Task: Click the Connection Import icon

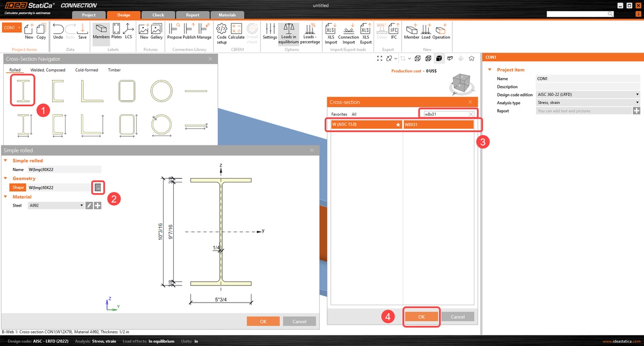Action: [348, 33]
